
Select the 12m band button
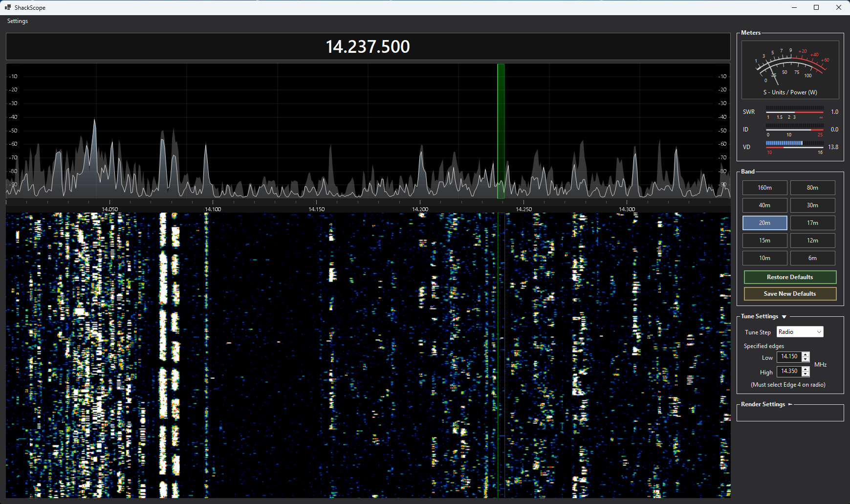[x=812, y=241]
